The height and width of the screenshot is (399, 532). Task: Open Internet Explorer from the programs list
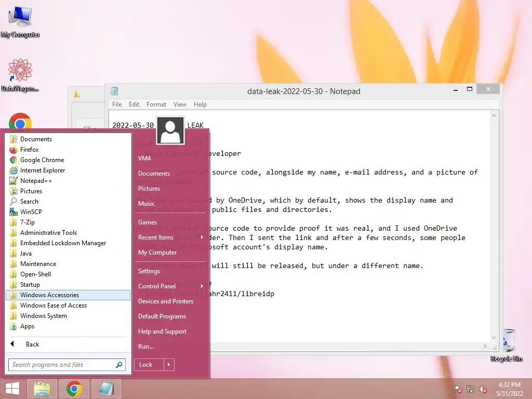[x=68, y=170]
